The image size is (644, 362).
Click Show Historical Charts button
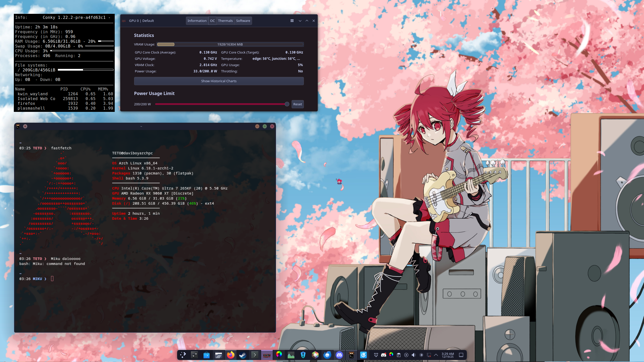point(219,81)
